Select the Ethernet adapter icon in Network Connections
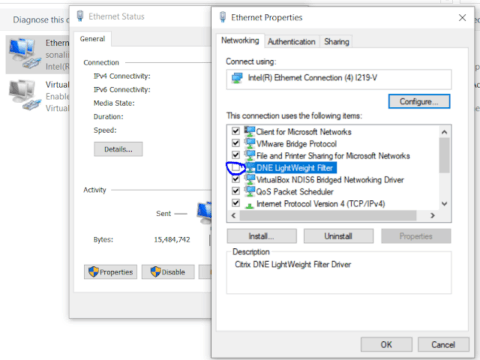 point(25,53)
